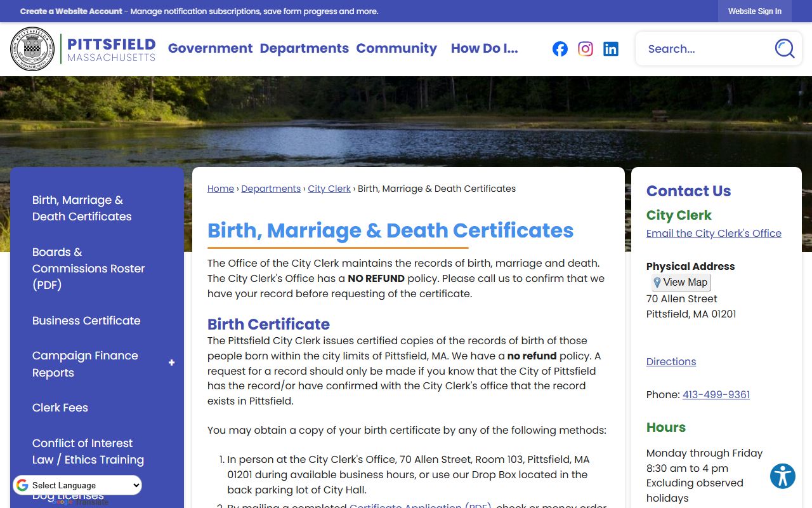Open the Pittsfield Instagram icon
The width and height of the screenshot is (812, 508).
coord(585,49)
